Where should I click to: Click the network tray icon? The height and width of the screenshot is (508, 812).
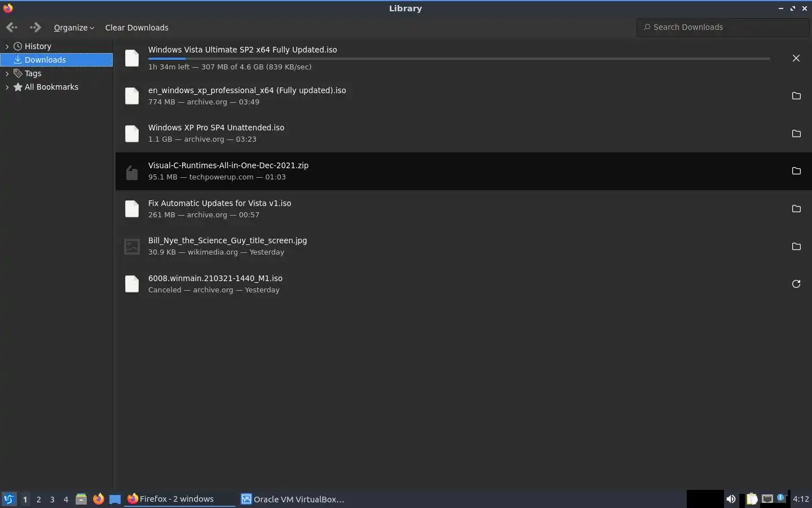coord(767,499)
